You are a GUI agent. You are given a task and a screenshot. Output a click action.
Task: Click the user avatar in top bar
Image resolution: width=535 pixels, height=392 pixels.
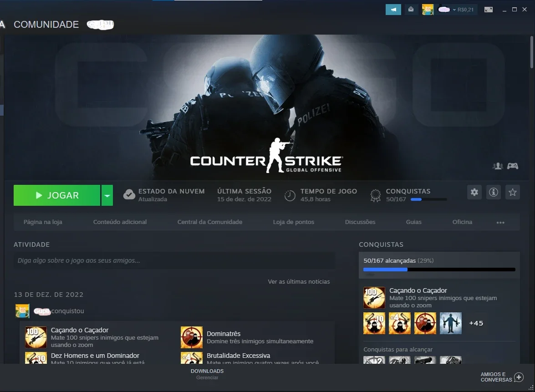tap(428, 10)
